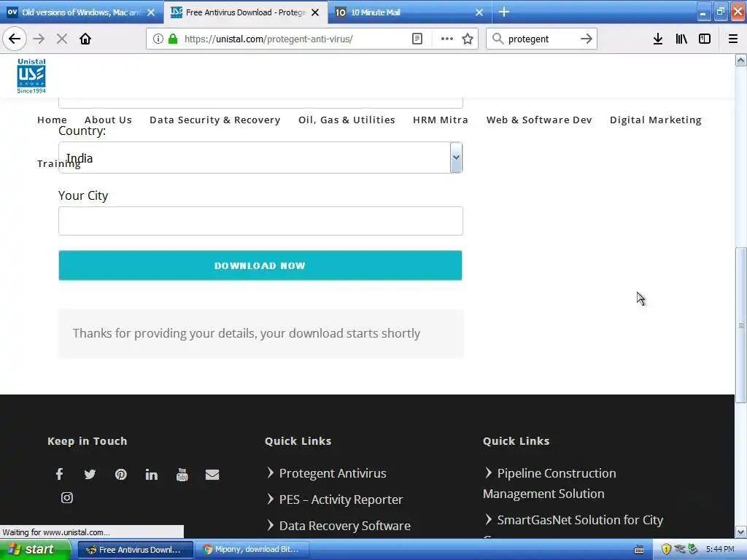Open page actions three-dots menu

(447, 39)
